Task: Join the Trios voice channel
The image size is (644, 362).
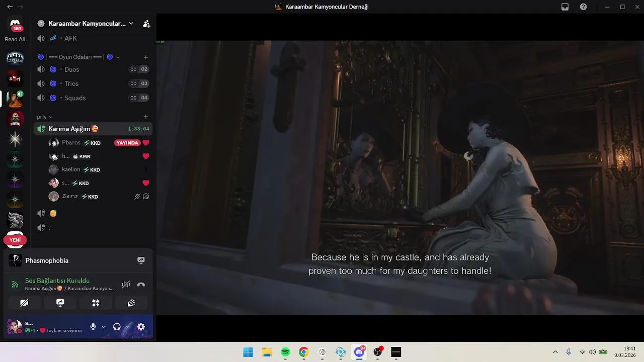Action: (x=93, y=83)
